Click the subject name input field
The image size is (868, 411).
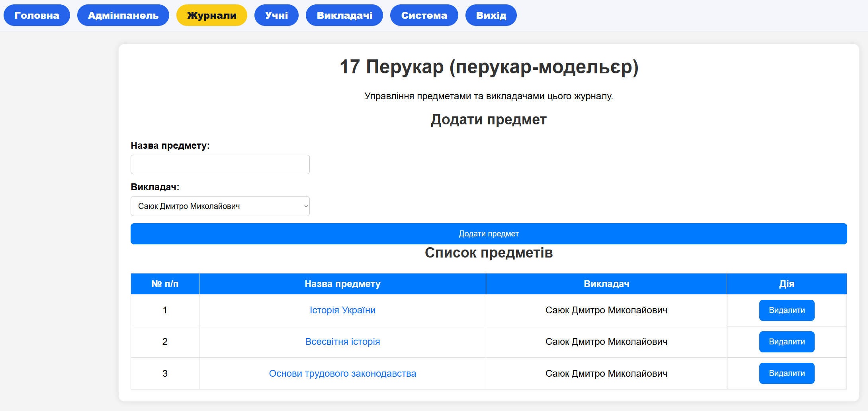(x=220, y=164)
